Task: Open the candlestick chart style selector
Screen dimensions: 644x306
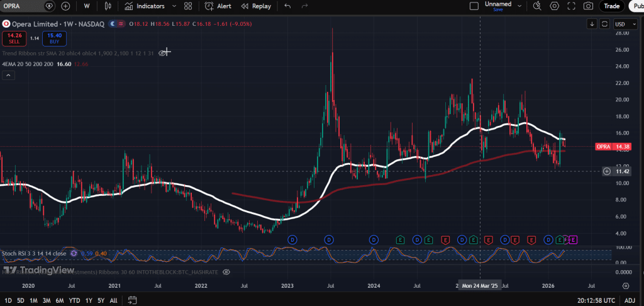Action: click(x=108, y=6)
